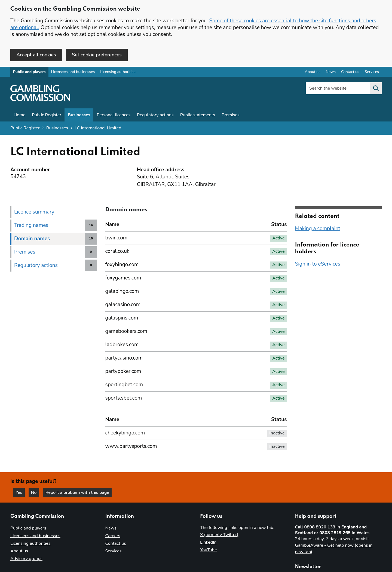Select ladbrokes.com domain name text
The image size is (392, 572).
(x=122, y=345)
